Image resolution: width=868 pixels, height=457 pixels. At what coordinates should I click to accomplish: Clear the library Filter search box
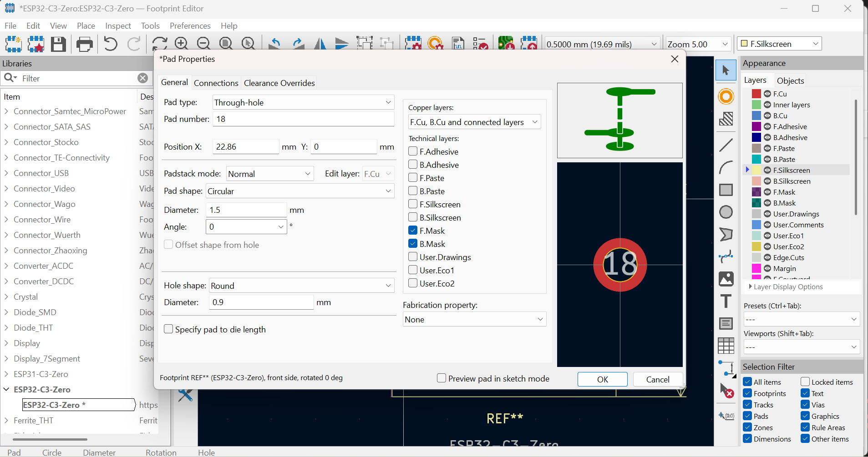pyautogui.click(x=142, y=78)
